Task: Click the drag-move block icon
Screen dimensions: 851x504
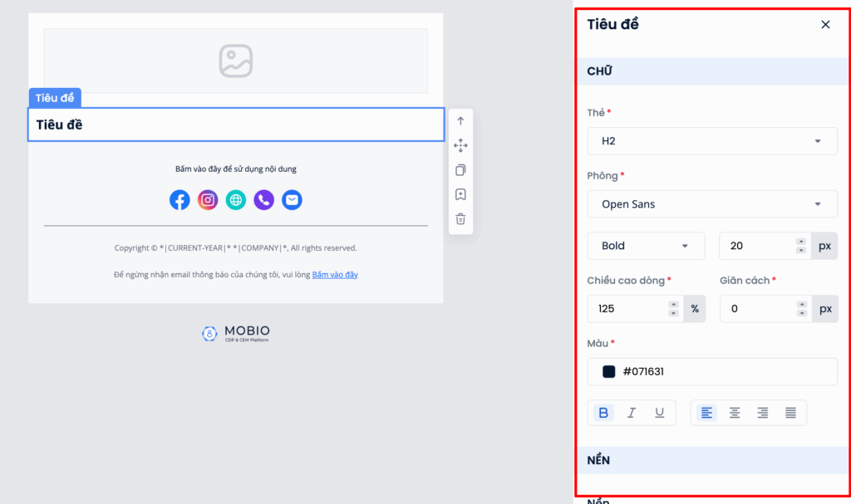Action: 460,145
